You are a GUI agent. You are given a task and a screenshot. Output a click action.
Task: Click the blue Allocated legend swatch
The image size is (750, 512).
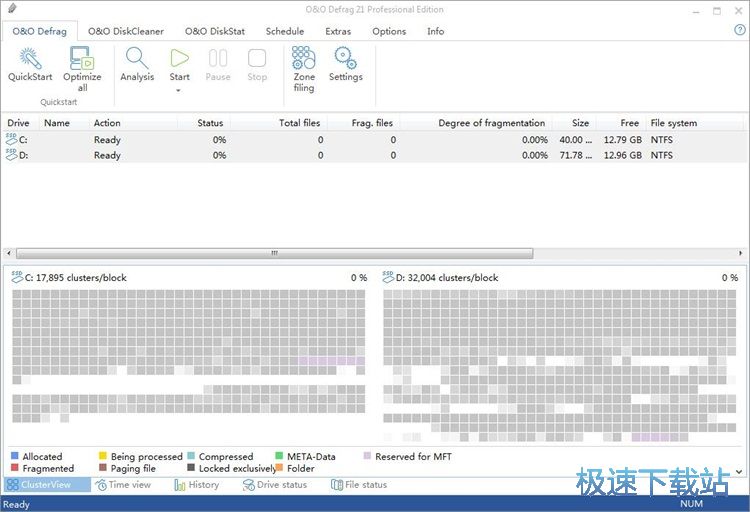[x=14, y=456]
